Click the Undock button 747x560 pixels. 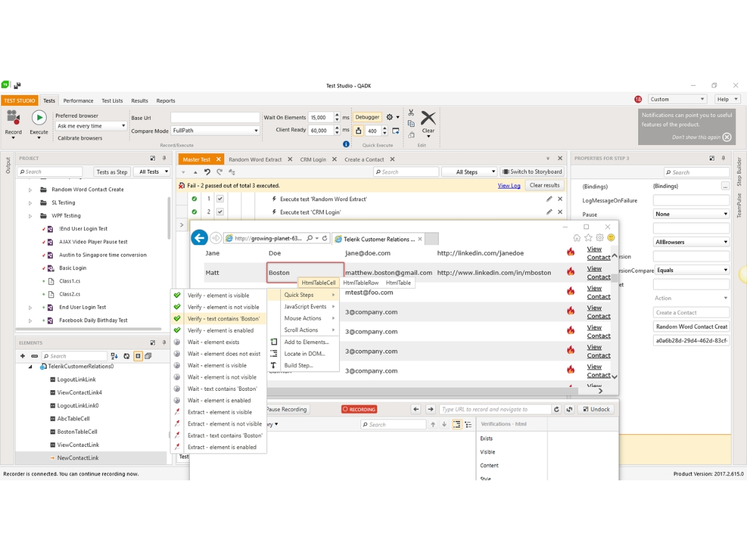point(596,409)
